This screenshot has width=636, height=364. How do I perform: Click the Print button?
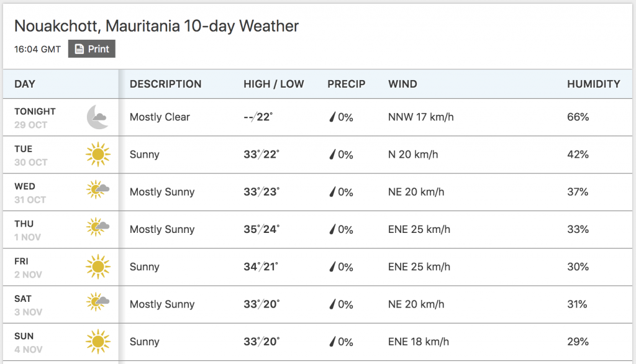pyautogui.click(x=92, y=48)
